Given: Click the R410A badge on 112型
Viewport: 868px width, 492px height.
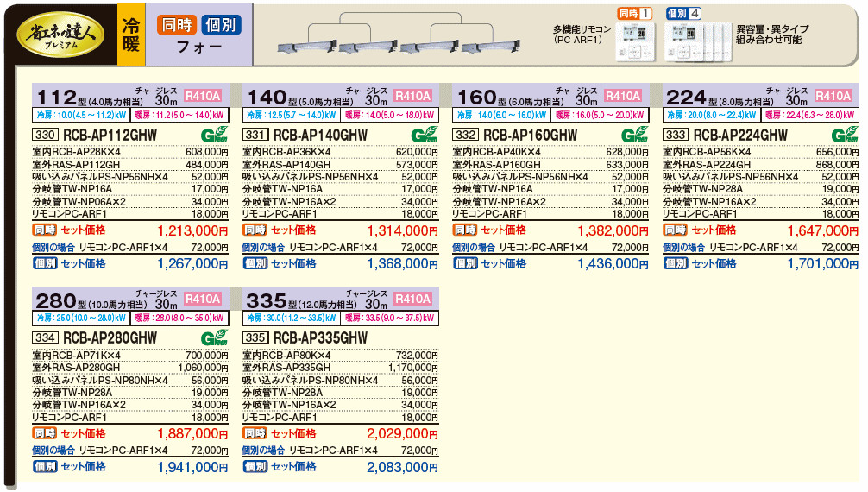Looking at the screenshot, I should click(x=203, y=96).
